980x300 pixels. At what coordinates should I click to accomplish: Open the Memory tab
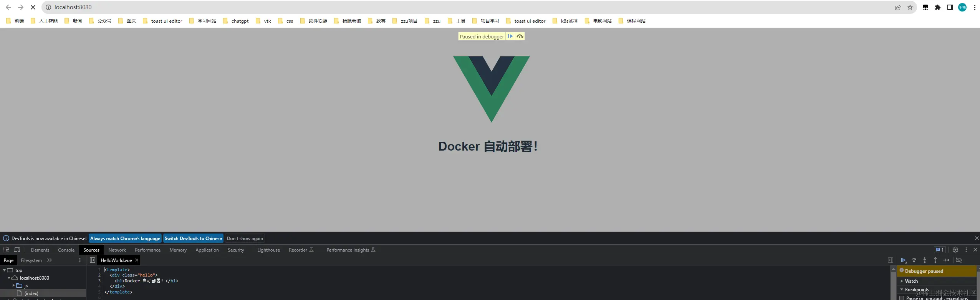click(178, 250)
